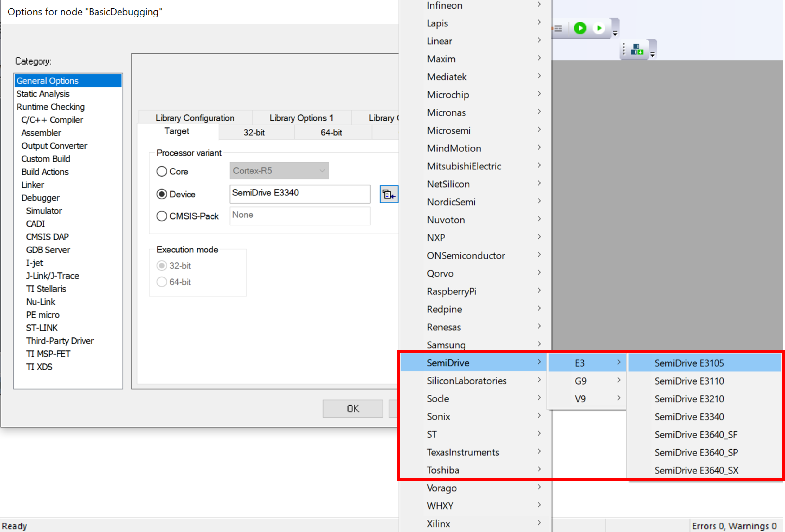Select Static Analysis category
The width and height of the screenshot is (785, 532).
tap(68, 94)
